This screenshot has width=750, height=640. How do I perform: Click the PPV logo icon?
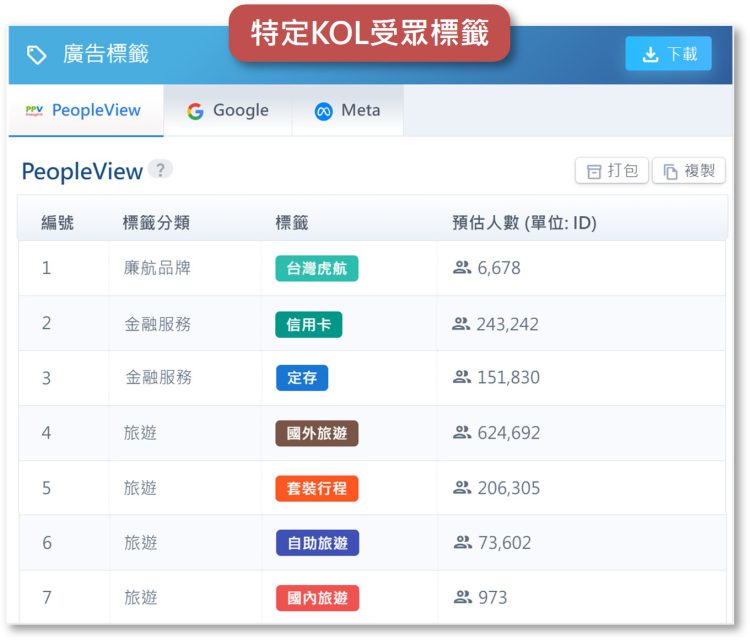(34, 111)
